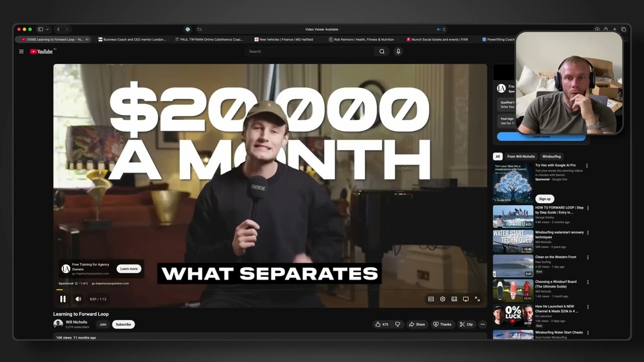Open the Thanks donation button
The image size is (644, 362).
[x=443, y=324]
